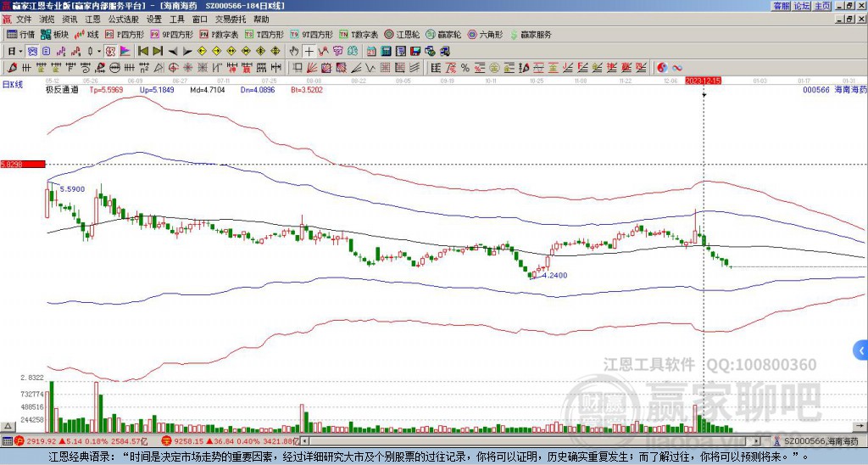Open the 行情 quotes view
This screenshot has height=465, width=868.
tap(20, 34)
